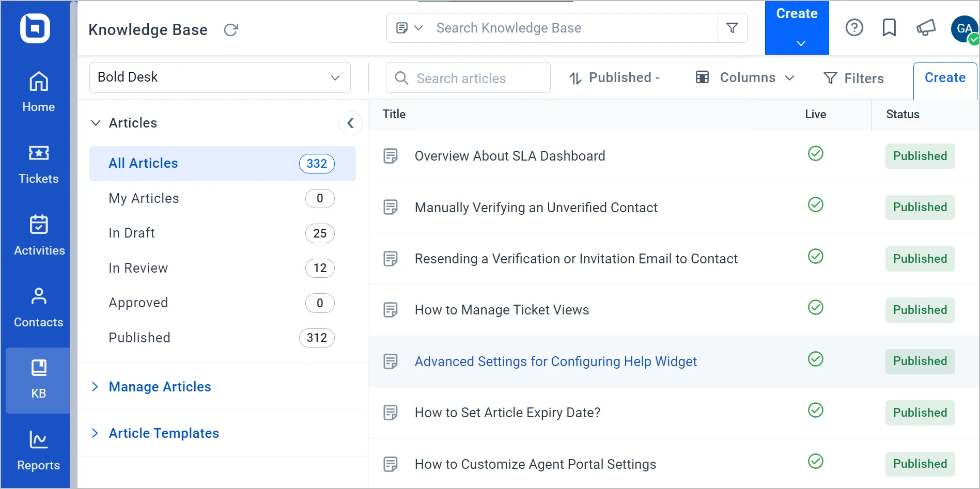Open the bookmarks icon in the top bar
The width and height of the screenshot is (980, 489).
pos(889,28)
